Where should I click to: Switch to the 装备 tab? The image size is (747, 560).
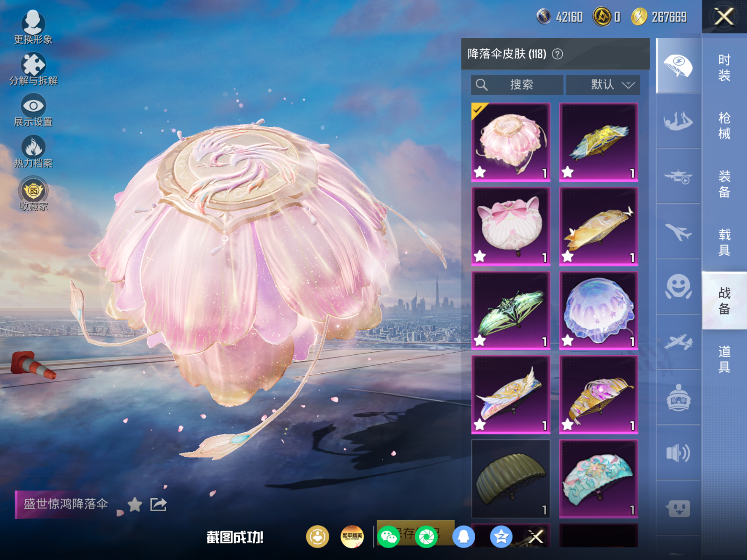[x=725, y=184]
